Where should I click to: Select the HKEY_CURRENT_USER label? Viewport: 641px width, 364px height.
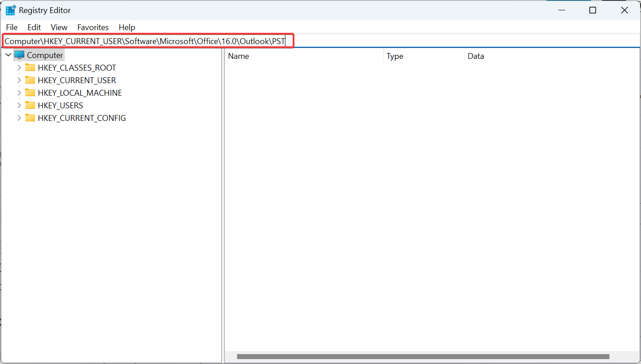point(77,80)
